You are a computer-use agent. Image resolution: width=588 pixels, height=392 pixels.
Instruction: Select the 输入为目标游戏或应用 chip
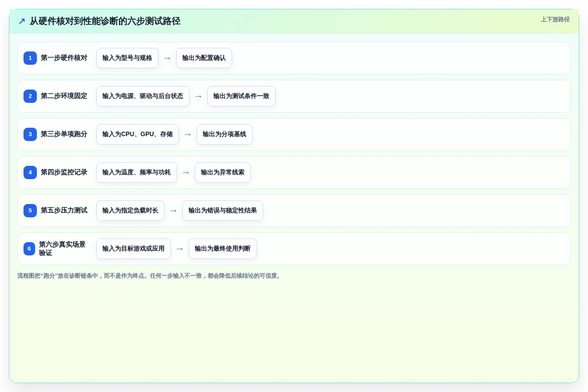pos(134,249)
